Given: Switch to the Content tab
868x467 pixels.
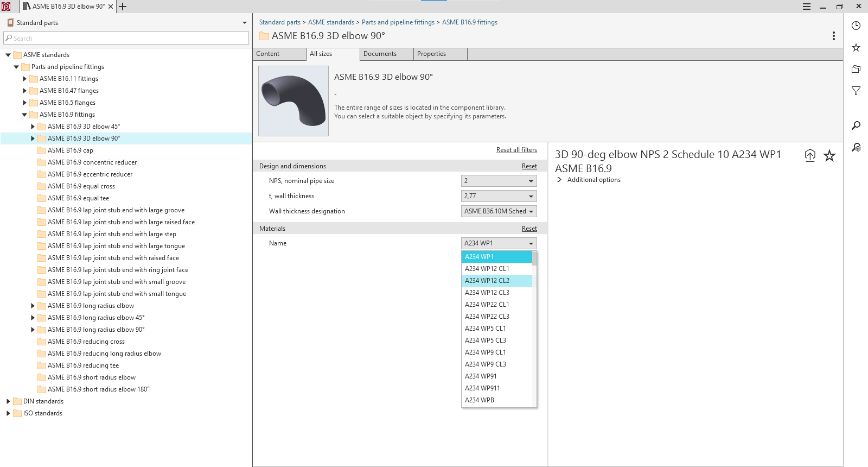Looking at the screenshot, I should tap(279, 54).
